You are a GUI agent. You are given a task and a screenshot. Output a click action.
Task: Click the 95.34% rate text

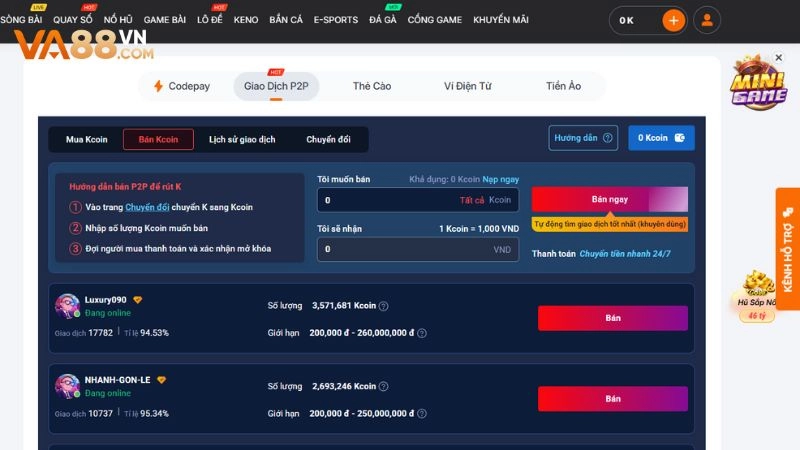pyautogui.click(x=155, y=413)
